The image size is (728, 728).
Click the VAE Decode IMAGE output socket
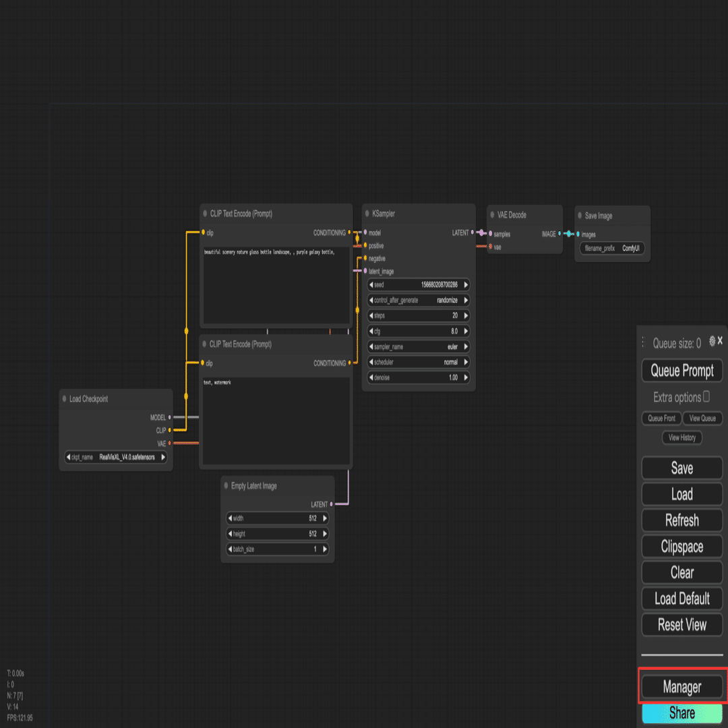point(559,233)
